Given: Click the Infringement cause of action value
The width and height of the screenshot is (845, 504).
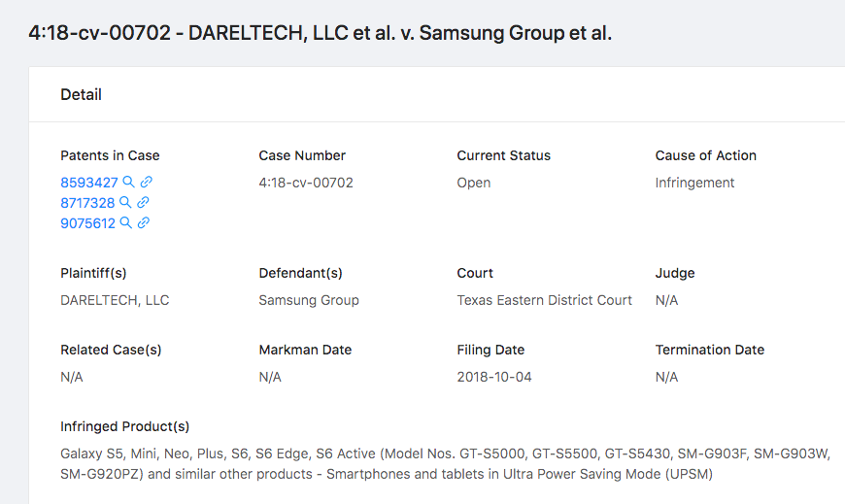Looking at the screenshot, I should (694, 183).
